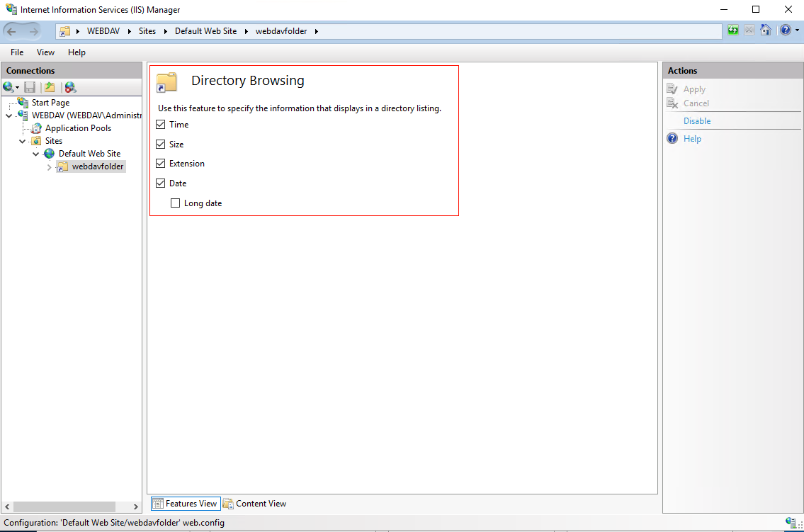Select Start Page in Connections tree

tap(51, 103)
